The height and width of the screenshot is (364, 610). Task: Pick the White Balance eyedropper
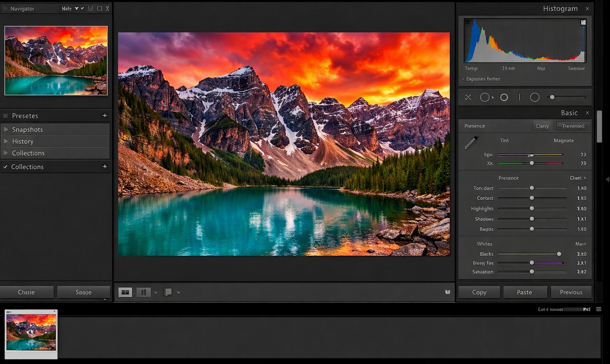470,143
